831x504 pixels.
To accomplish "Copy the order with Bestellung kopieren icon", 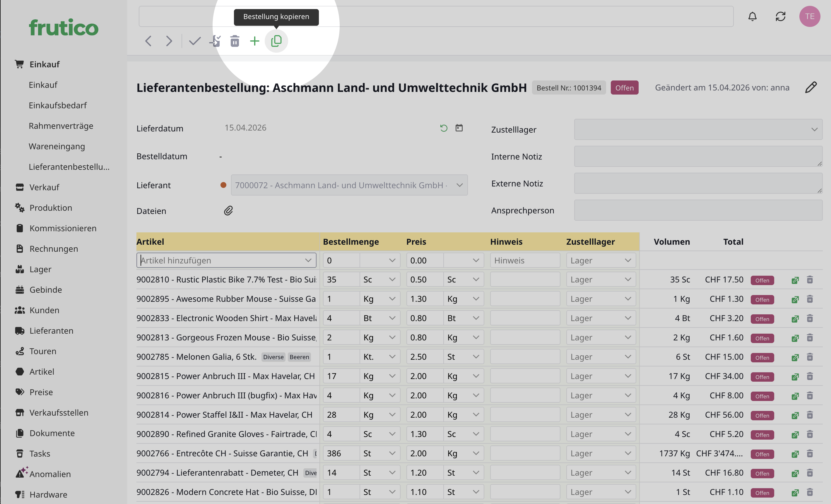I will [276, 41].
